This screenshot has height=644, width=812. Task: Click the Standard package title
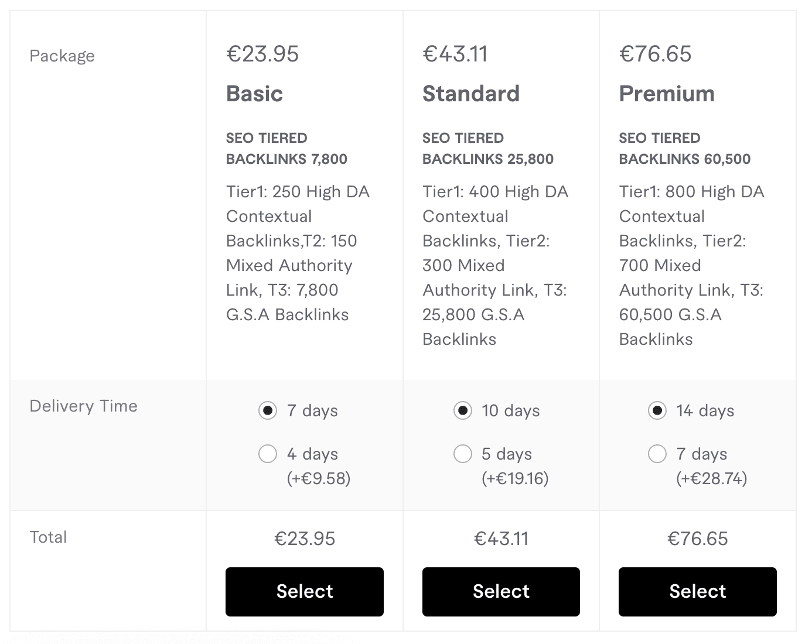[471, 93]
